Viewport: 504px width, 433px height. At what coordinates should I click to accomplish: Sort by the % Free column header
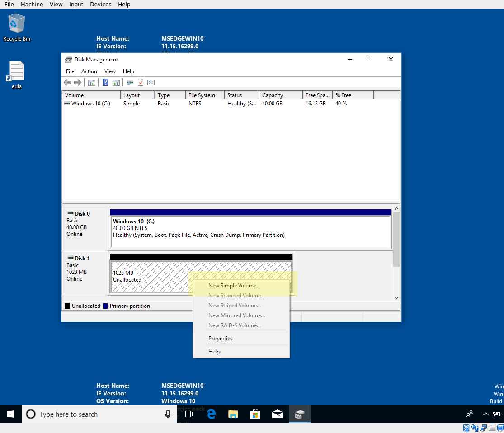click(x=353, y=95)
